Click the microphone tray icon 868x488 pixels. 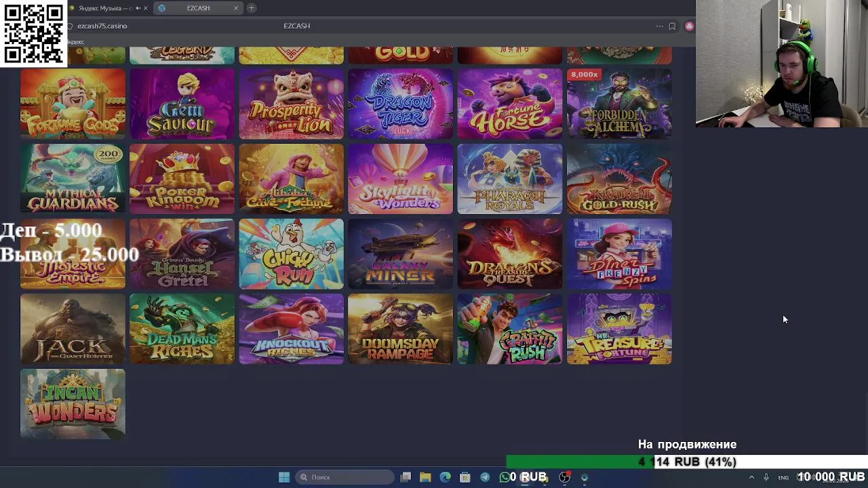tap(766, 477)
